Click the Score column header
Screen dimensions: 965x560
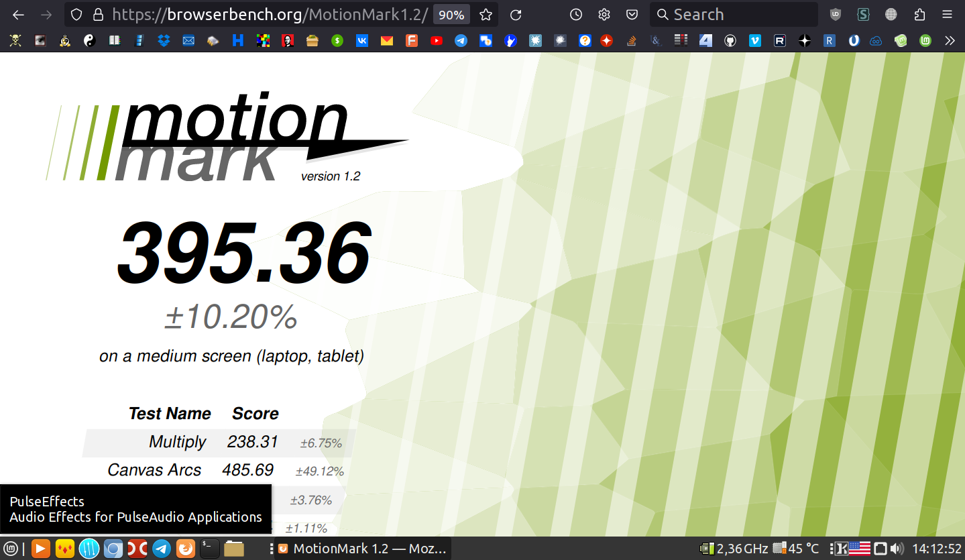tap(256, 414)
